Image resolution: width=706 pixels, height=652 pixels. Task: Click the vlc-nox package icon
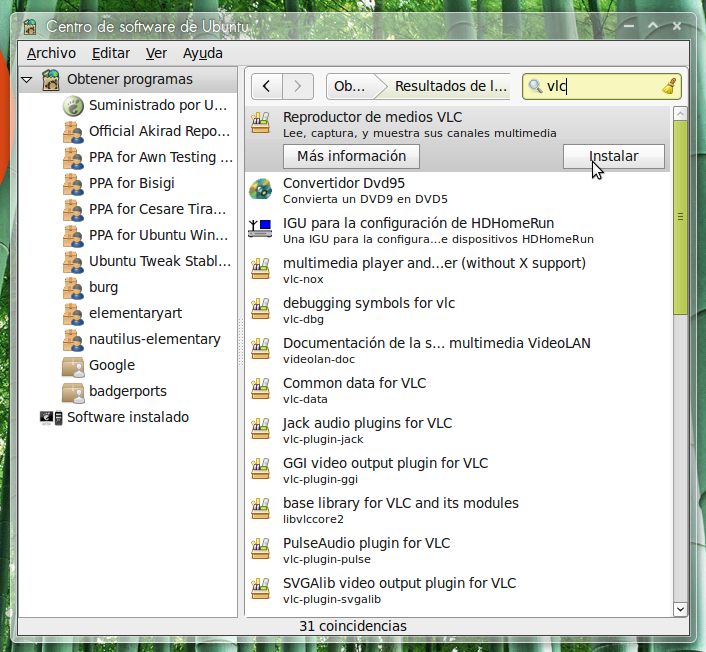click(260, 269)
